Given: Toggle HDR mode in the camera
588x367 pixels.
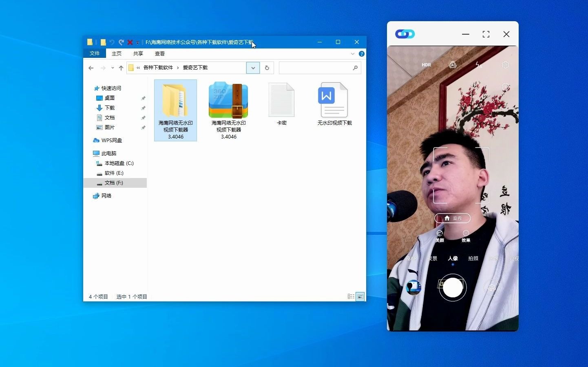Looking at the screenshot, I should (426, 65).
